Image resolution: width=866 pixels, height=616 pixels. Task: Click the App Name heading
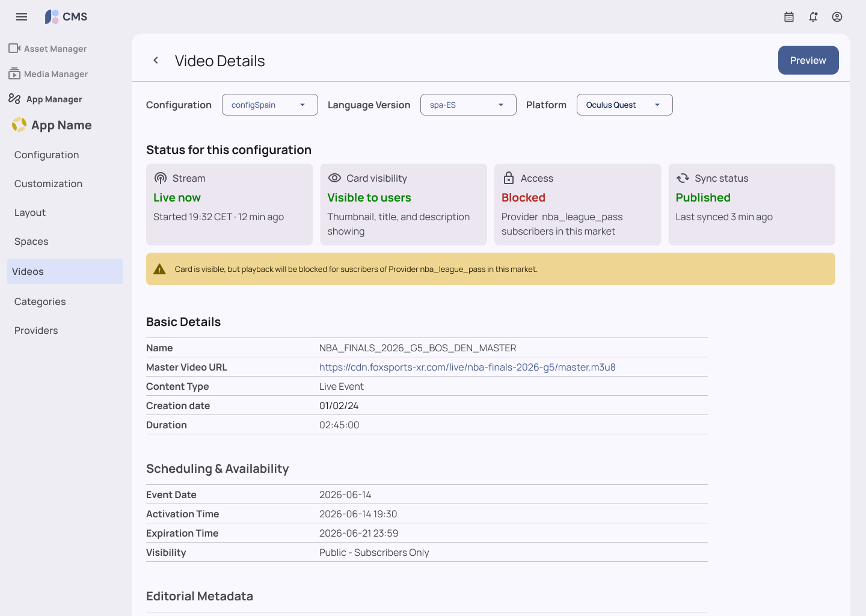61,125
